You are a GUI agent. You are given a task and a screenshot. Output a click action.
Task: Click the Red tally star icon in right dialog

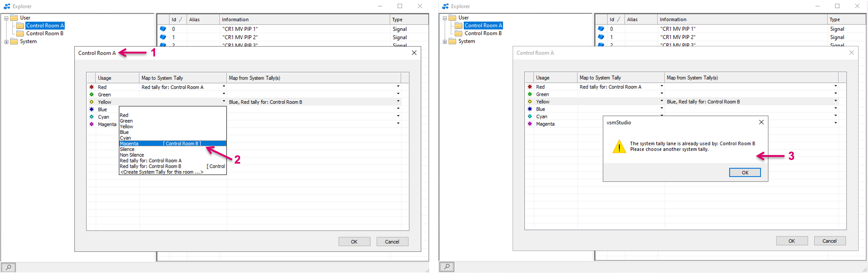(530, 87)
